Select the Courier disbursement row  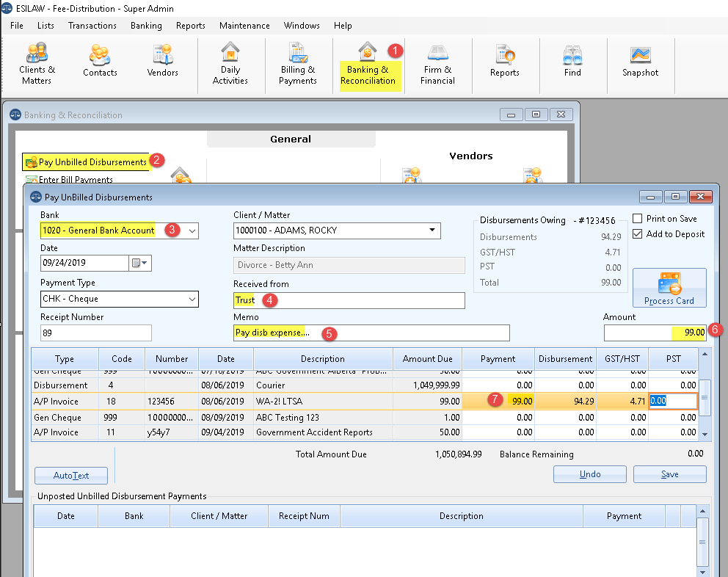365,385
